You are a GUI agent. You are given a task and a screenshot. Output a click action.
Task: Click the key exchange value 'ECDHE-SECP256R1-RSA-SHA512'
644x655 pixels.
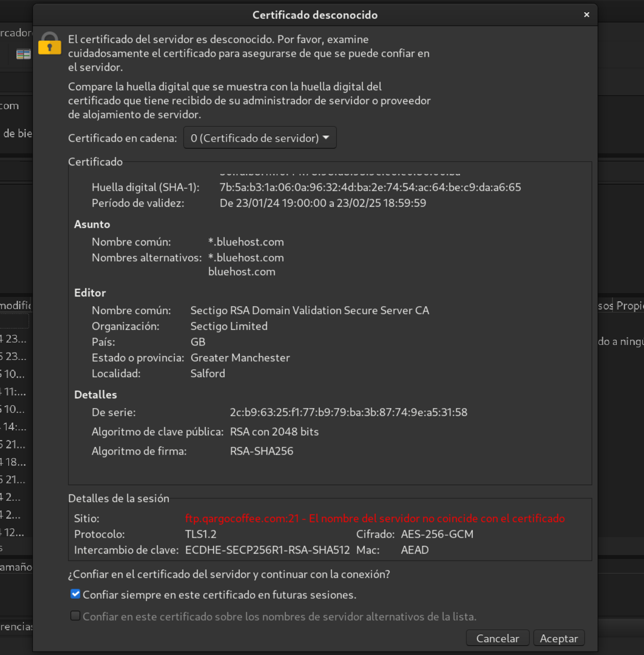pos(267,550)
